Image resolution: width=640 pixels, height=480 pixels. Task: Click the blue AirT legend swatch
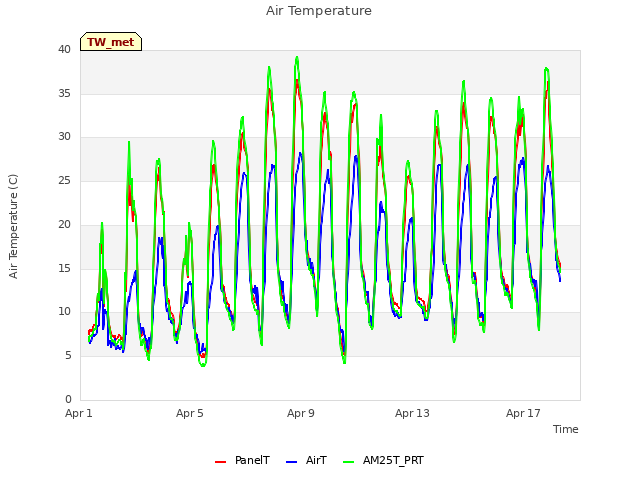point(291,462)
